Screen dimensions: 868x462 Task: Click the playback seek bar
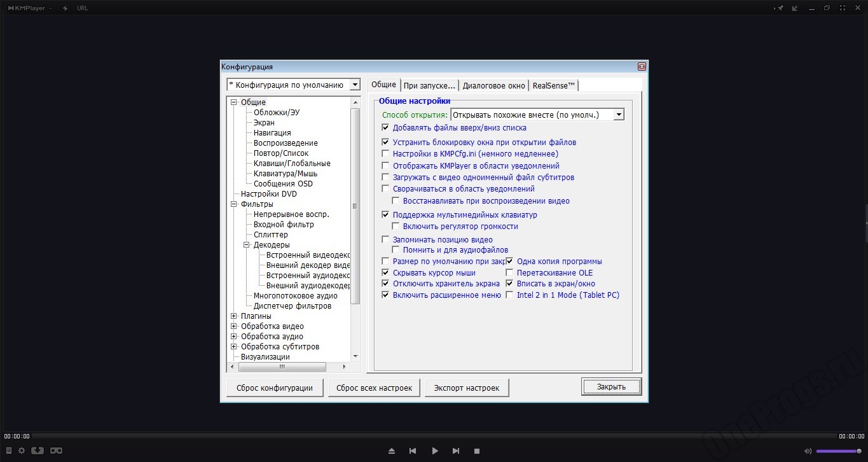434,437
